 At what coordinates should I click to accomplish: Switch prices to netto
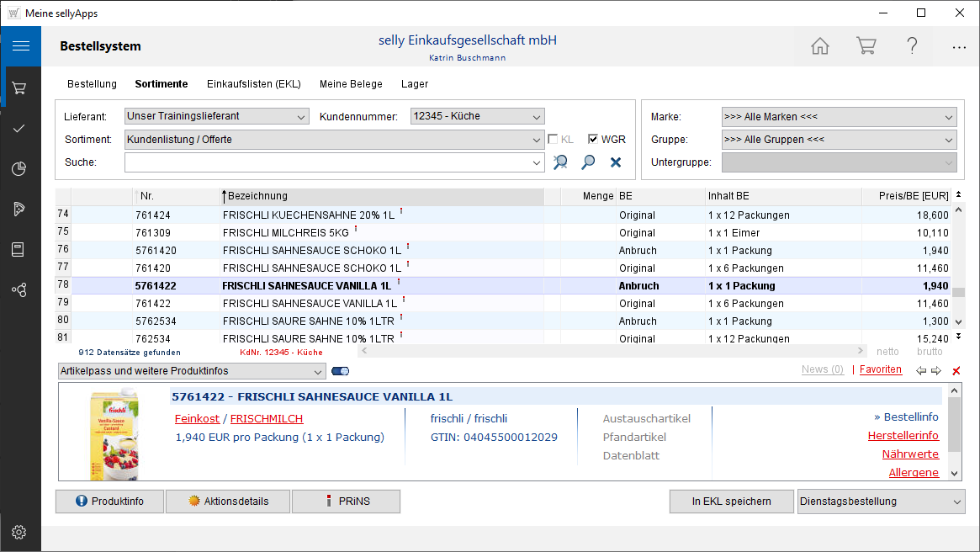click(x=887, y=352)
